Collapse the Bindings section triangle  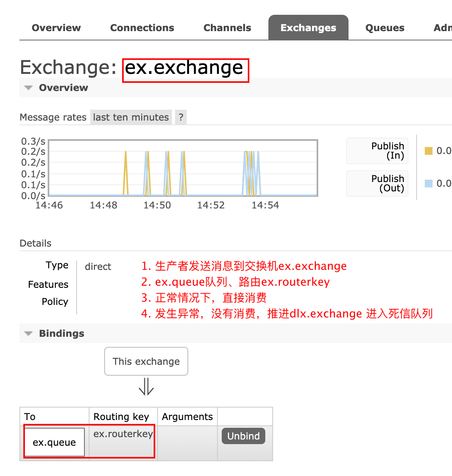pos(28,334)
